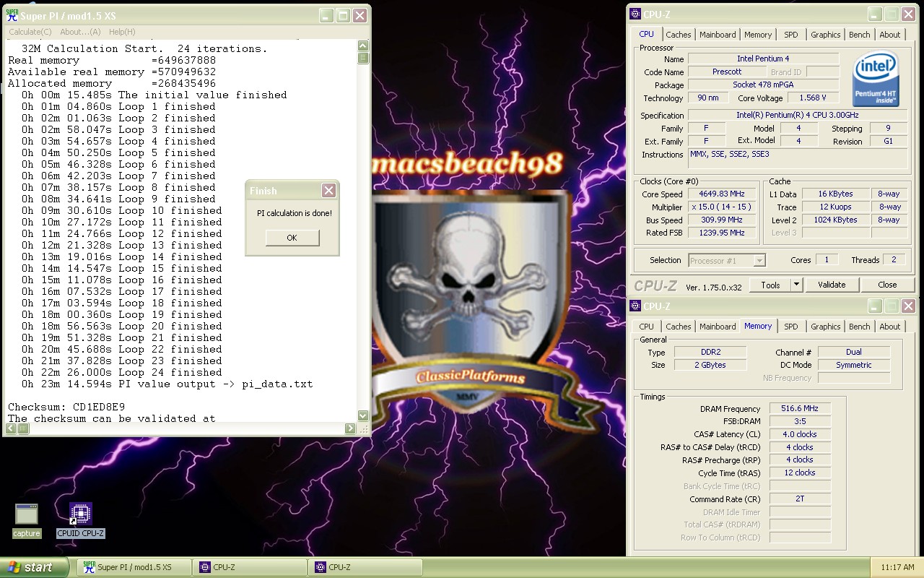This screenshot has width=924, height=578.
Task: Switch to the first CPU-Z taskbar button
Action: coord(250,567)
